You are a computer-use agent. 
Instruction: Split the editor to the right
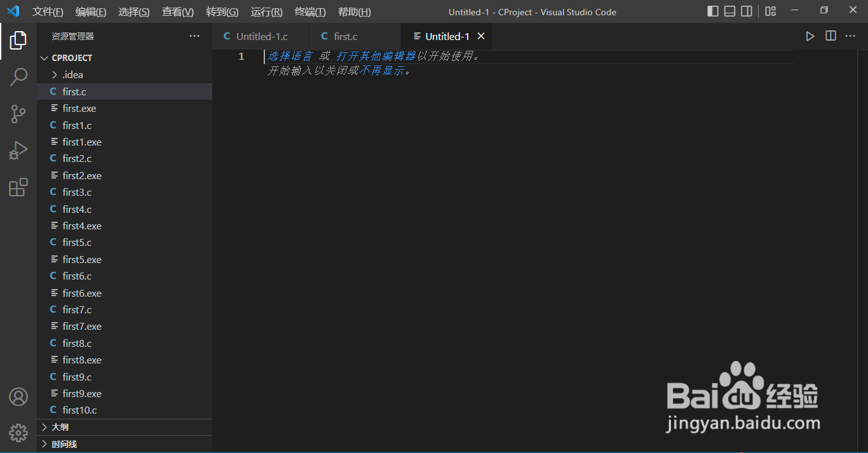pyautogui.click(x=831, y=36)
